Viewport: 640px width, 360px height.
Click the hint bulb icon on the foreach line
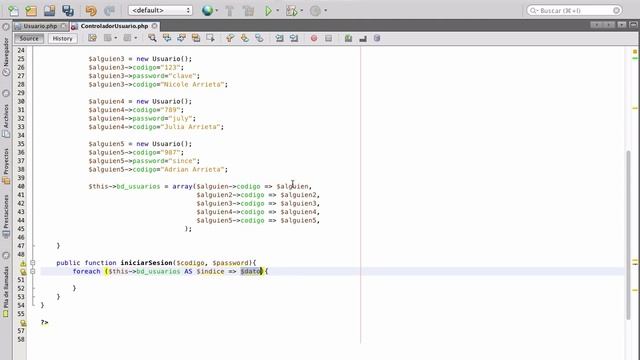click(x=23, y=272)
